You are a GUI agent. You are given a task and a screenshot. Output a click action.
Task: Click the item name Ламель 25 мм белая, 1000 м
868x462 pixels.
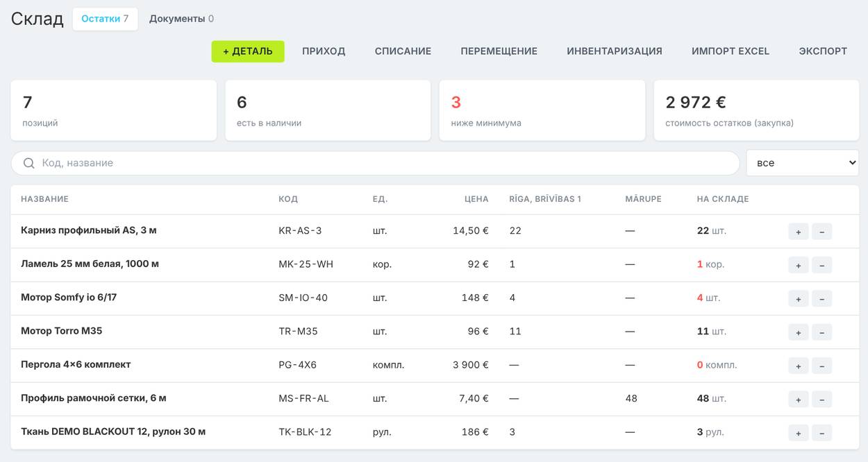[x=90, y=264]
